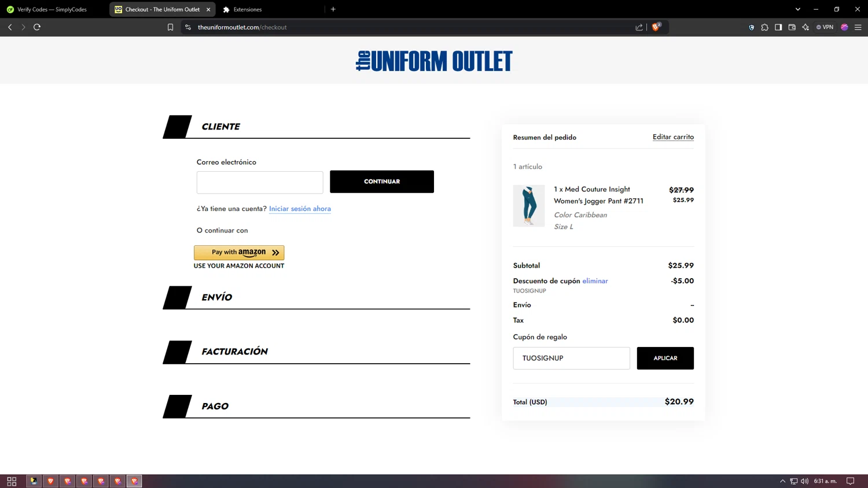
Task: Open the Windows notification center icon
Action: (x=850, y=481)
